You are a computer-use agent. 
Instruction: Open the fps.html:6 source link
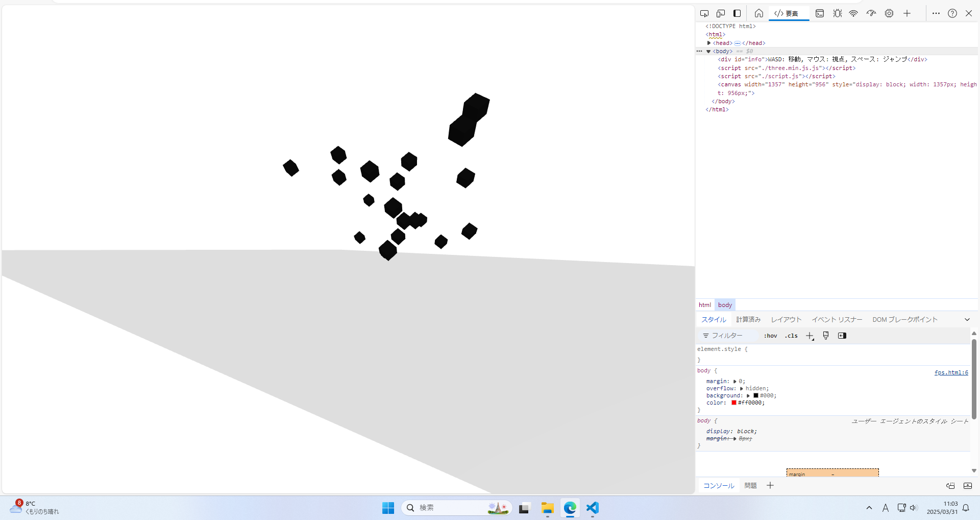951,372
